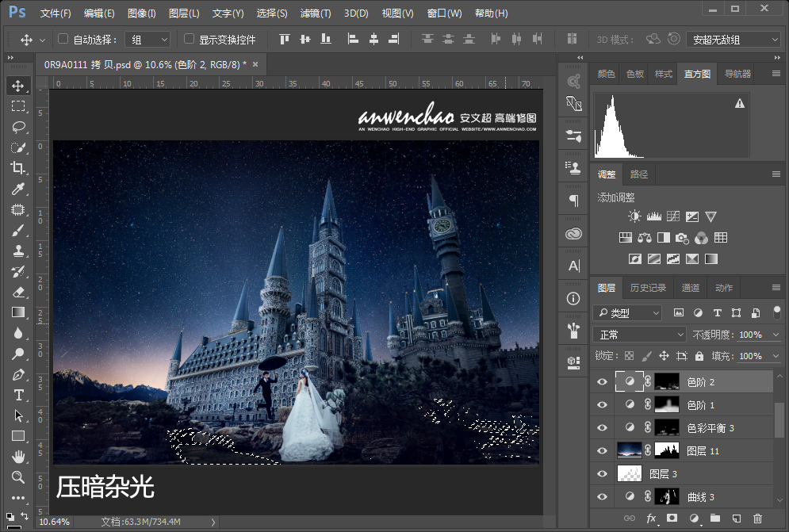
Task: Create a new layer group folder
Action: (715, 518)
